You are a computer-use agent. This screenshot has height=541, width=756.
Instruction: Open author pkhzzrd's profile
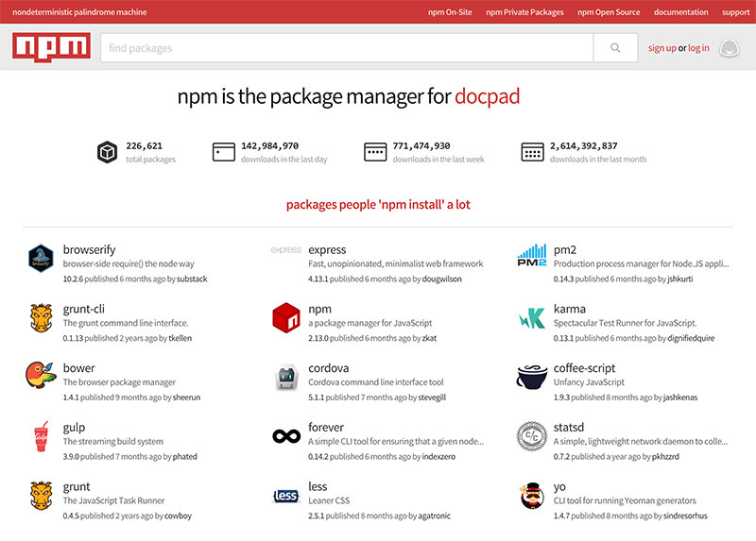[665, 457]
